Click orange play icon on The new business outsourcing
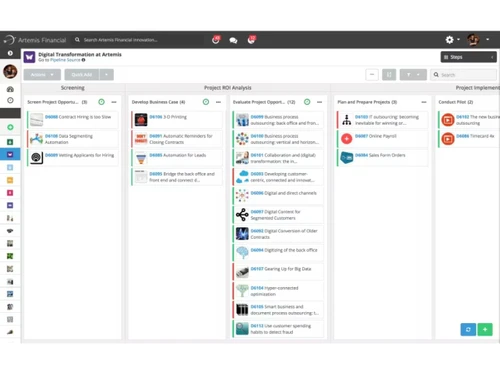The width and height of the screenshot is (500, 375). coord(448,120)
